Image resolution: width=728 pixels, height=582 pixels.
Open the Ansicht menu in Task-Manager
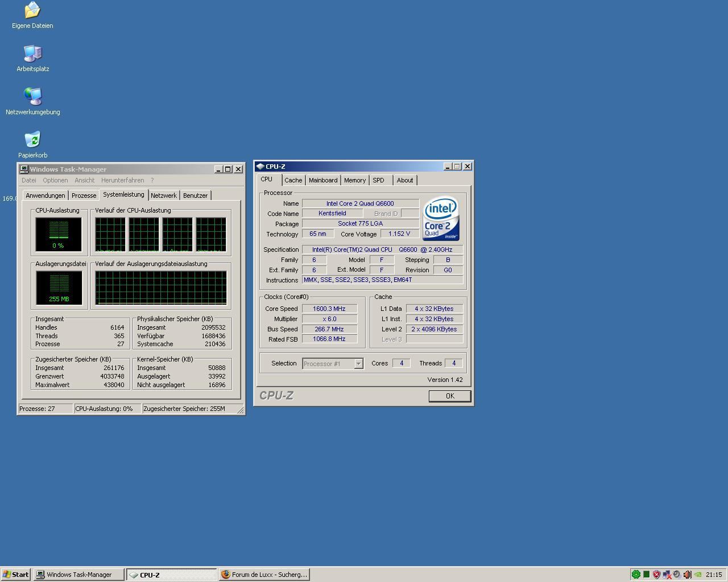[84, 180]
